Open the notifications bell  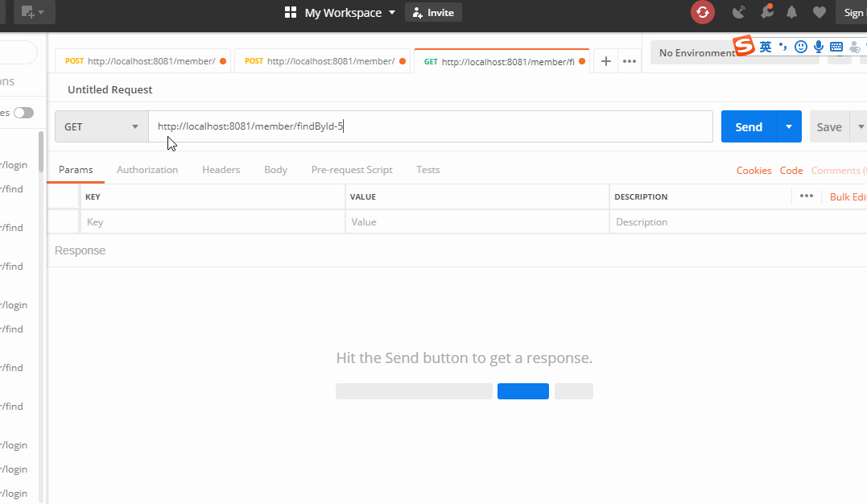pos(792,12)
